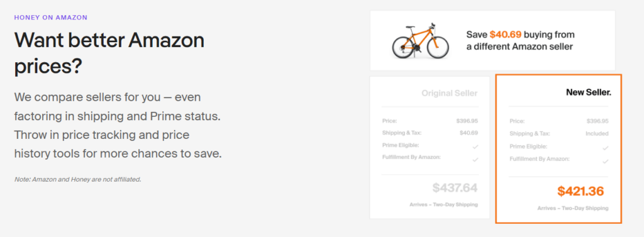Click the Want better Amazon prices heading
The width and height of the screenshot is (644, 237).
click(x=109, y=53)
